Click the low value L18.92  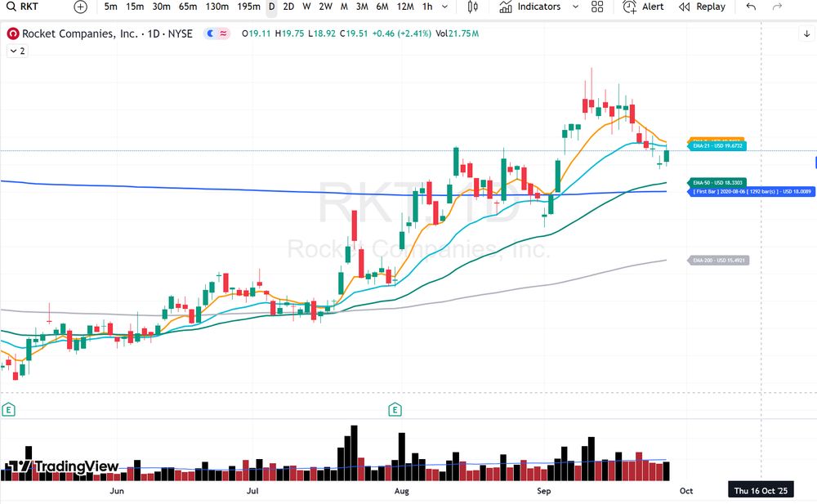tap(321, 33)
